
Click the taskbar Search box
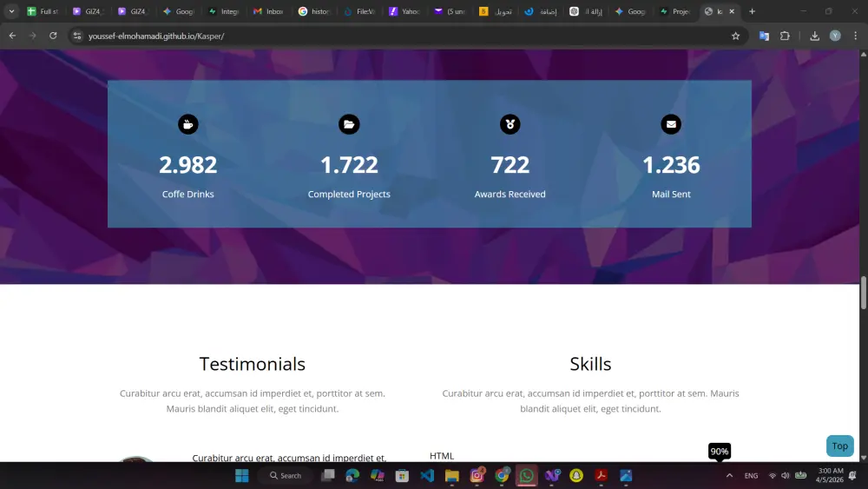coord(286,476)
